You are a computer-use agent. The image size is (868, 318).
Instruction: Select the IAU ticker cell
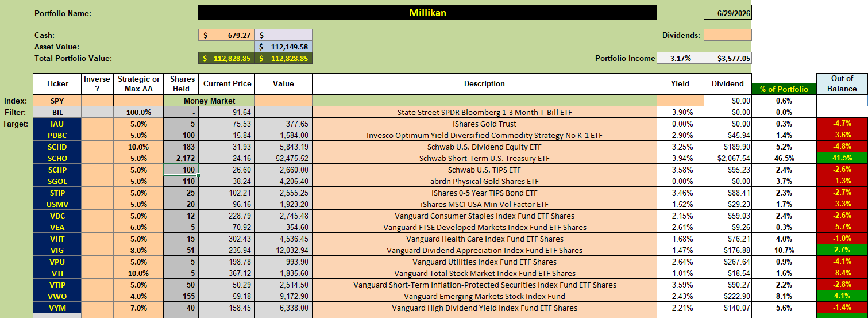tap(57, 124)
